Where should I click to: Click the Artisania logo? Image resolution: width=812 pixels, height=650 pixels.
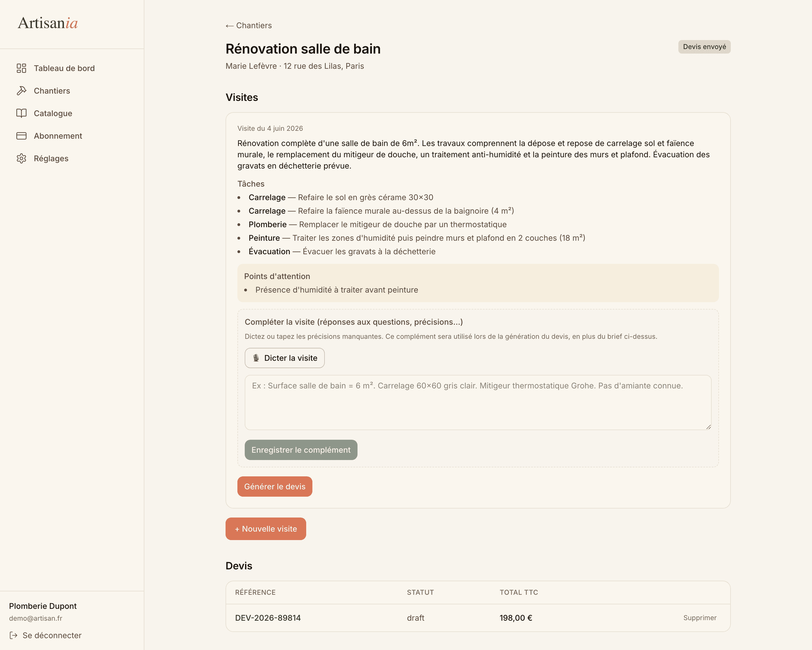pyautogui.click(x=48, y=23)
